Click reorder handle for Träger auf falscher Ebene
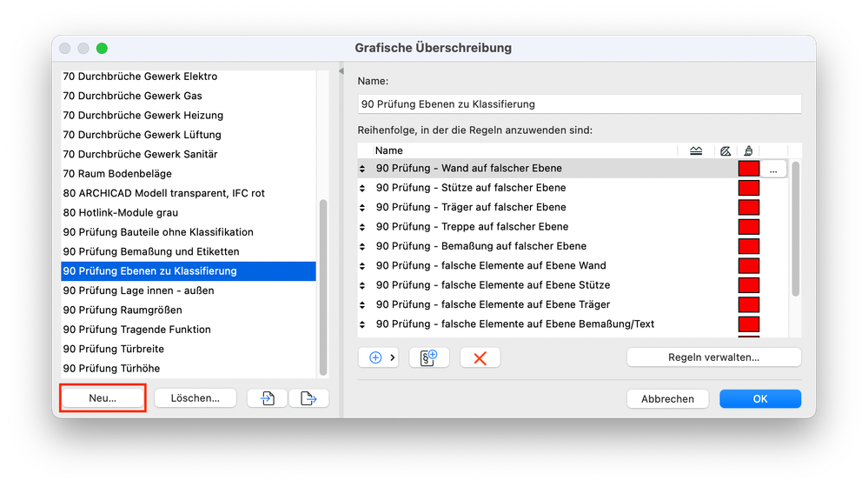The width and height of the screenshot is (868, 487). coord(362,207)
